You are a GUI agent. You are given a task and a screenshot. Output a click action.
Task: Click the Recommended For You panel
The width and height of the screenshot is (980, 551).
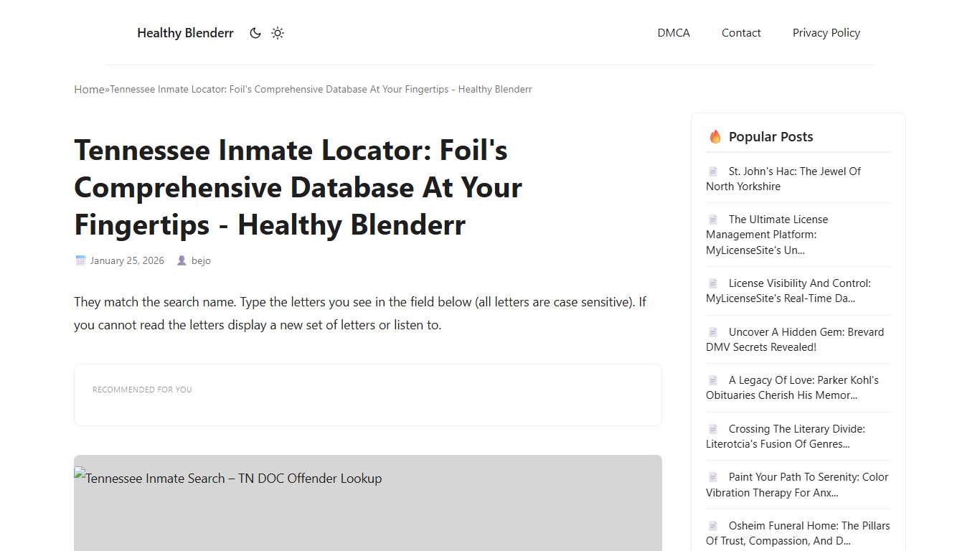(x=367, y=395)
